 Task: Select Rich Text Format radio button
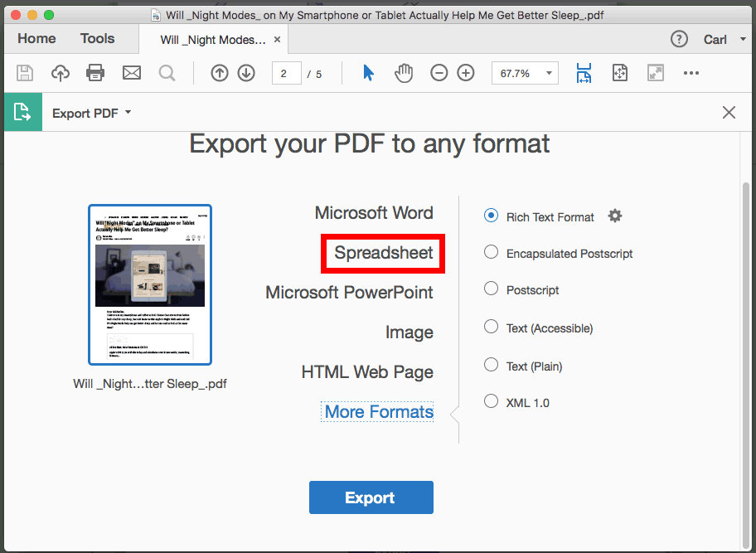tap(491, 215)
